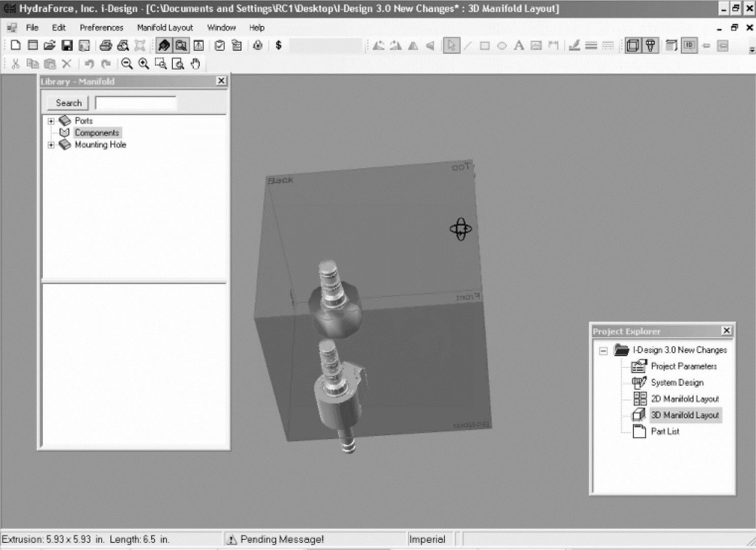Toggle the 3D manifold block view icon
Screen dimensions: 756x550
[632, 45]
